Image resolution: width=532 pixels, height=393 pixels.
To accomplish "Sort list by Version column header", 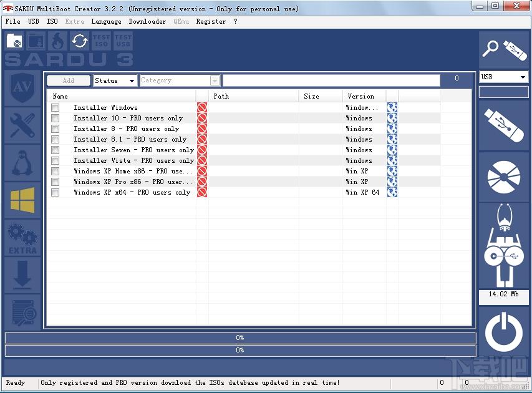I will pyautogui.click(x=364, y=97).
